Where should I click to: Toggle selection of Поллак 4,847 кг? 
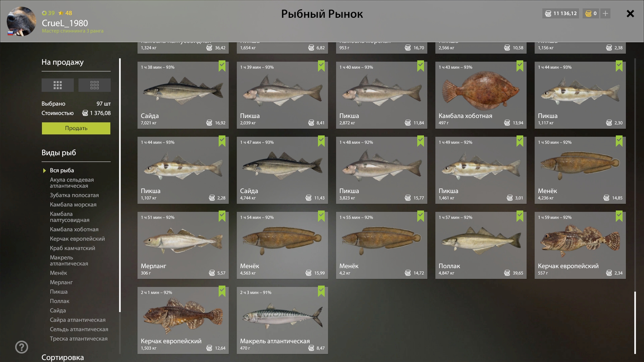tap(481, 245)
